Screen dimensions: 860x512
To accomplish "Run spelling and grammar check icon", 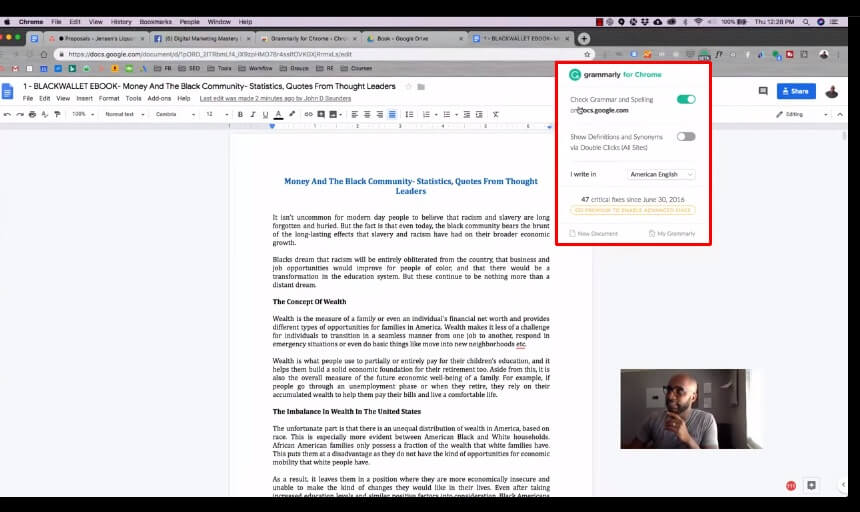I will pos(44,115).
